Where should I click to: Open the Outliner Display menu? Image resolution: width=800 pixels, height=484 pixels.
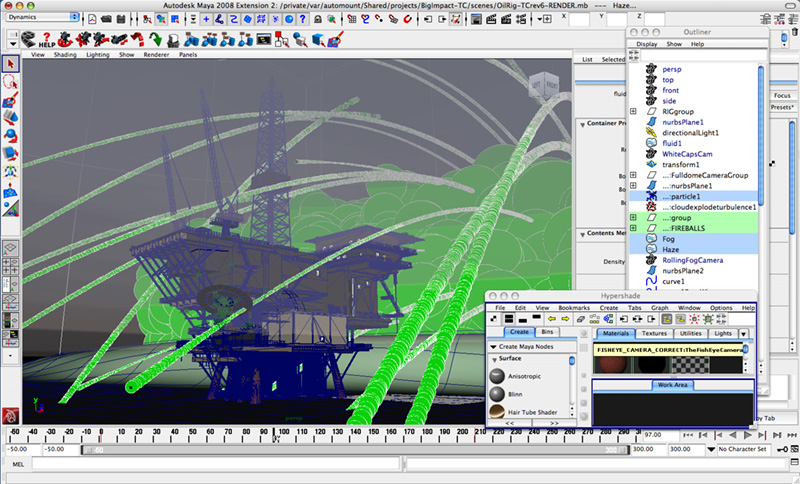646,44
